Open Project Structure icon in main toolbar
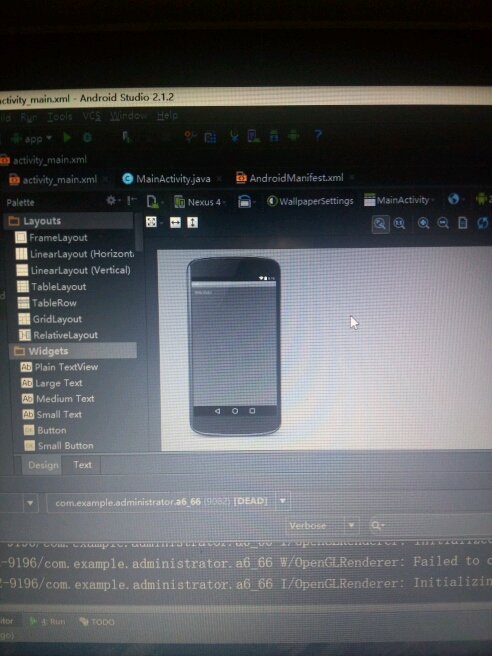The height and width of the screenshot is (656, 492). click(210, 137)
